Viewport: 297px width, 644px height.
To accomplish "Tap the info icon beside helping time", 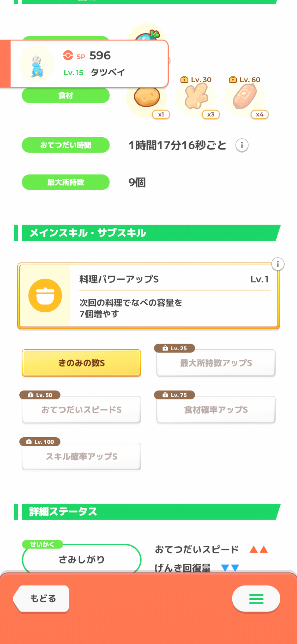I will point(242,145).
